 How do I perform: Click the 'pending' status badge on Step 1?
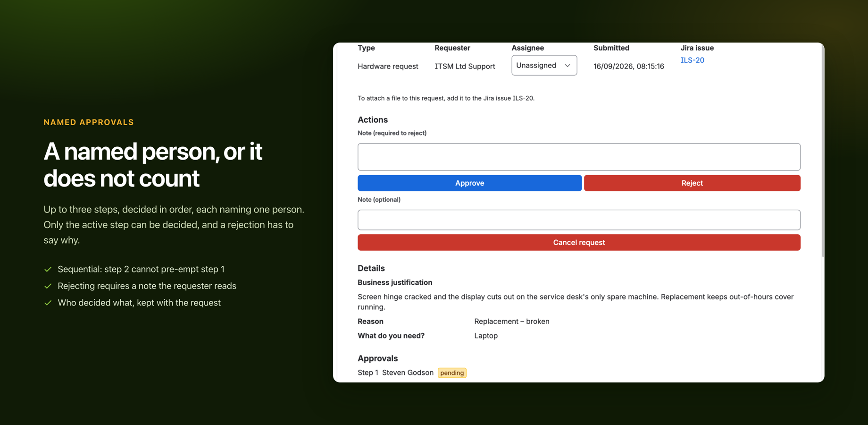pos(452,373)
